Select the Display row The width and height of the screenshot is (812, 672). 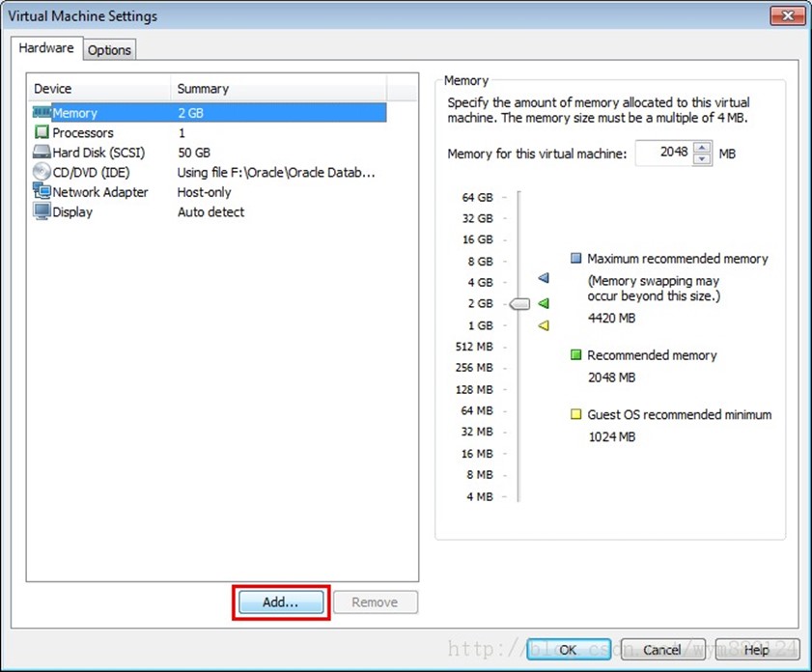tap(210, 211)
